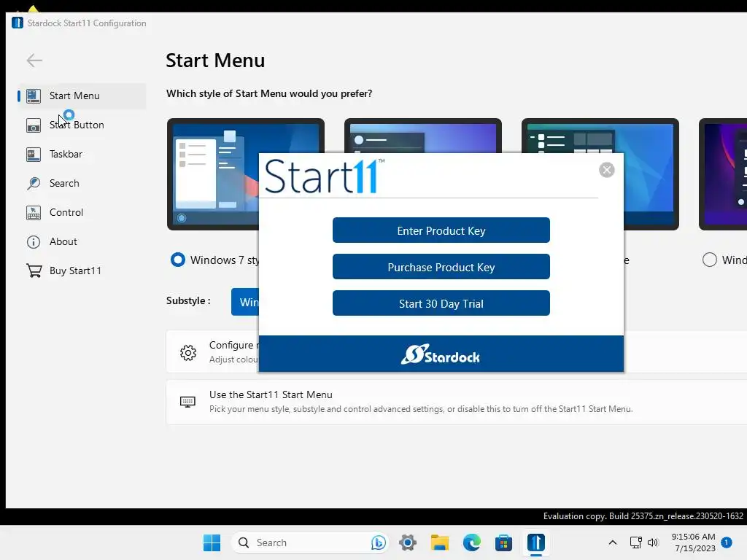Open the notification badge icon
The height and width of the screenshot is (560, 747).
[x=727, y=542]
